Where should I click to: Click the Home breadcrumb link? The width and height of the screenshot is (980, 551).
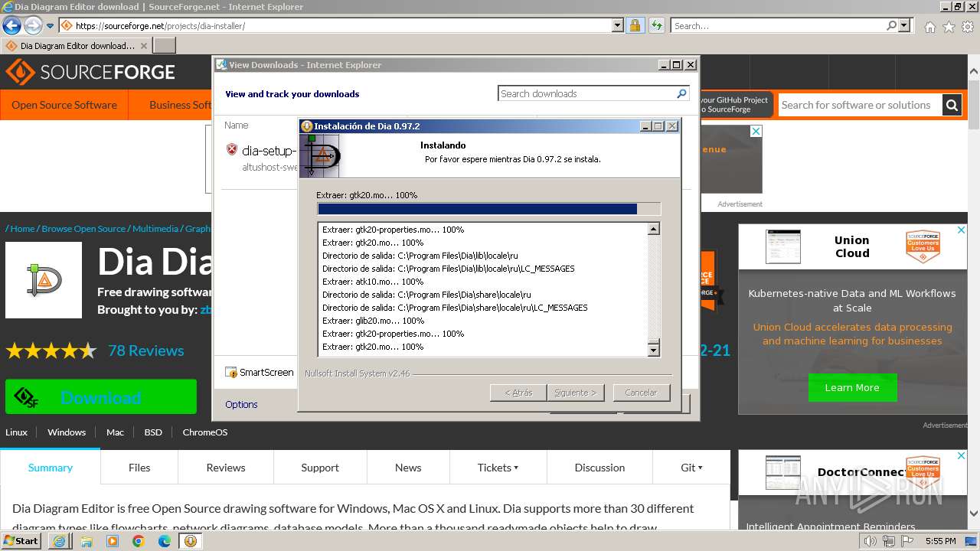[22, 229]
